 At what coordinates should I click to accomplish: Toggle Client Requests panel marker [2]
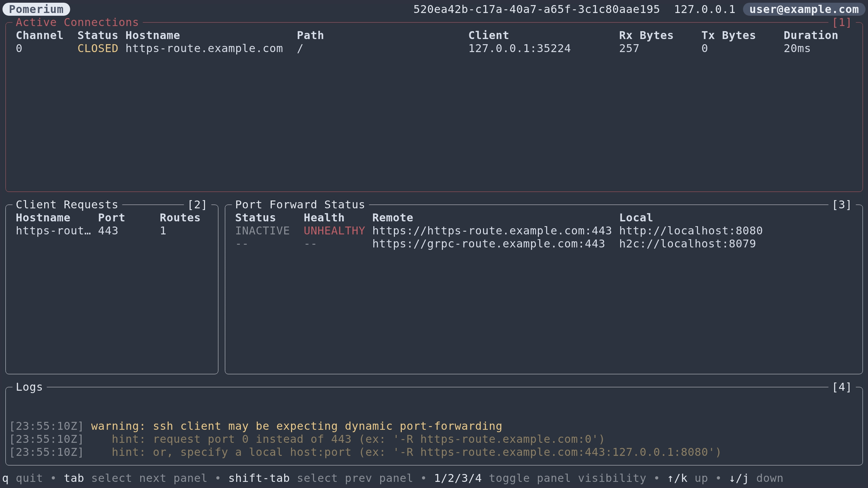tap(197, 205)
